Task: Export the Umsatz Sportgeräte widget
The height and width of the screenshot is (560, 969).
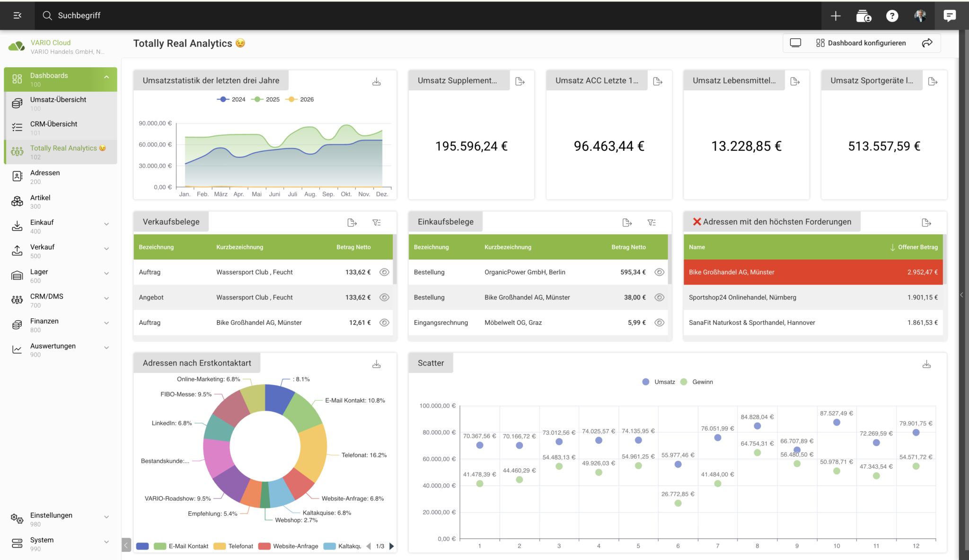Action: click(933, 81)
